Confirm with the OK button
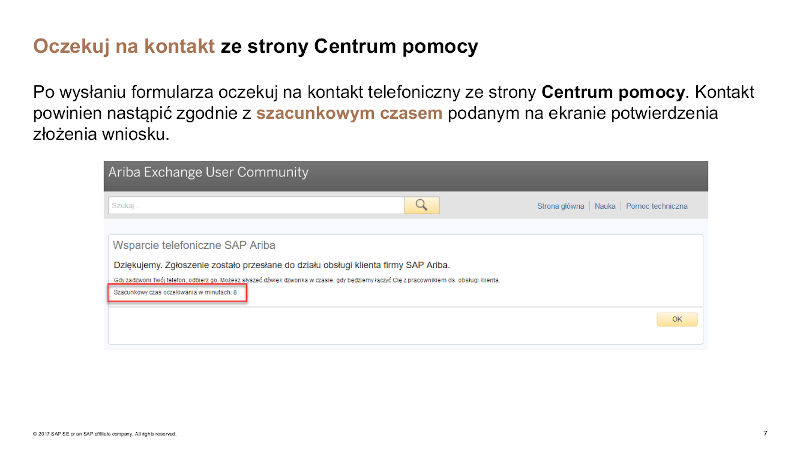 [677, 319]
